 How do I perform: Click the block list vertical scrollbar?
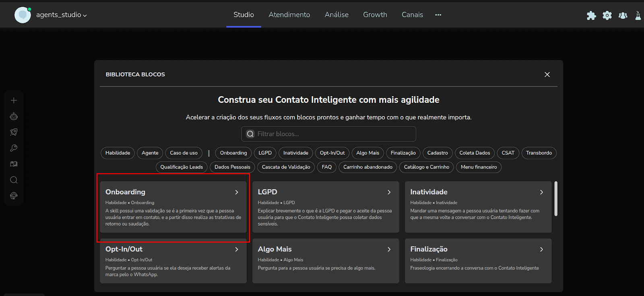coord(556,199)
